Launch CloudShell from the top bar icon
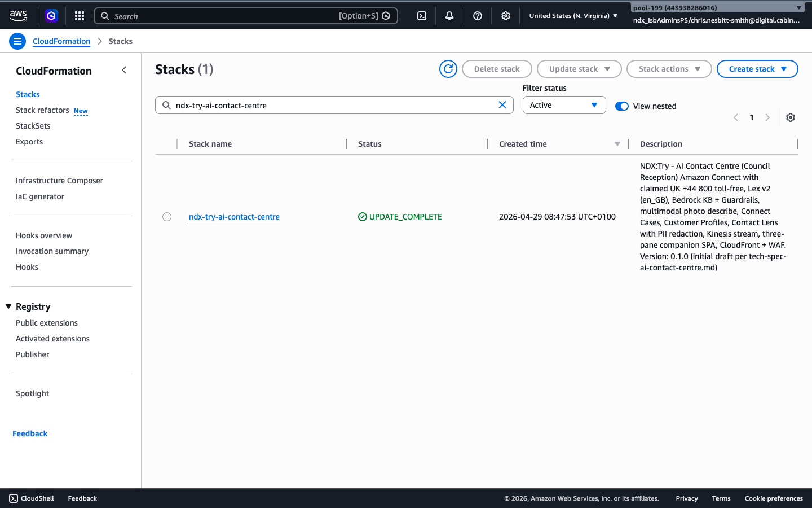This screenshot has height=508, width=812. point(422,16)
